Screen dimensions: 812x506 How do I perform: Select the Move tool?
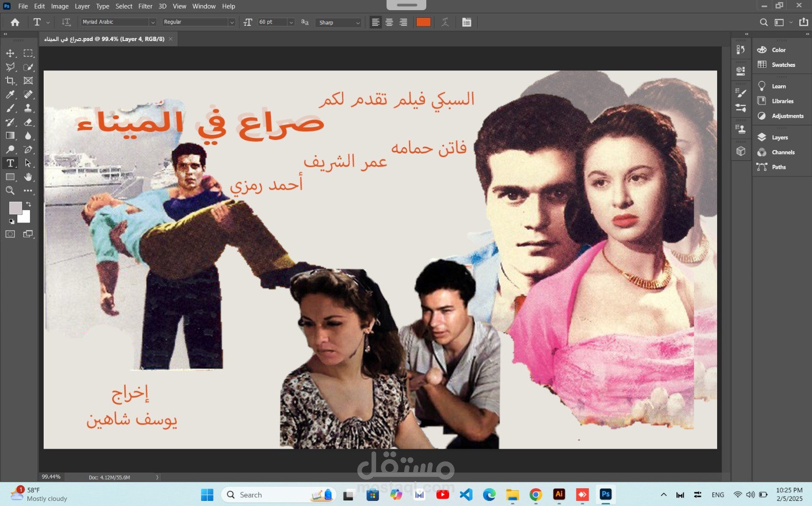pos(10,53)
